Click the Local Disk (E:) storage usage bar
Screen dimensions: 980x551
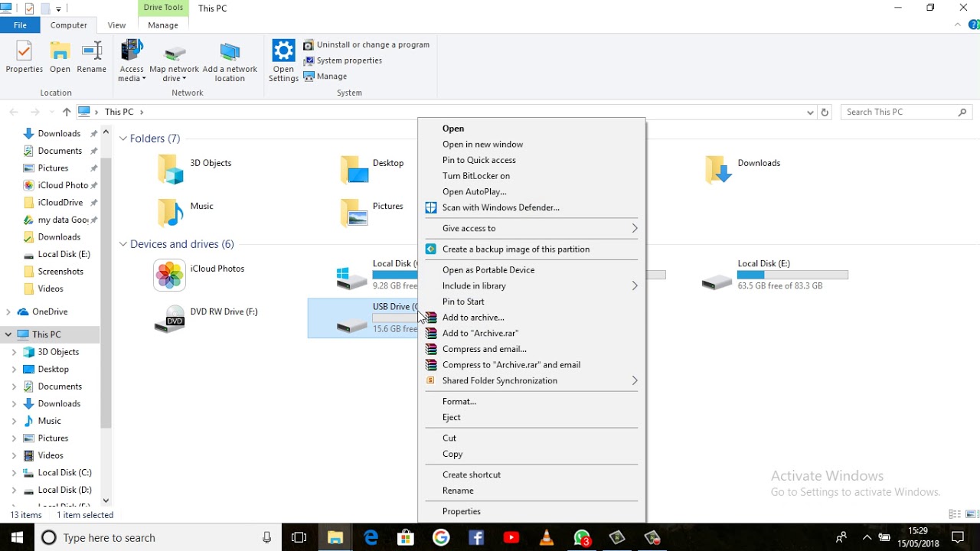(x=792, y=275)
